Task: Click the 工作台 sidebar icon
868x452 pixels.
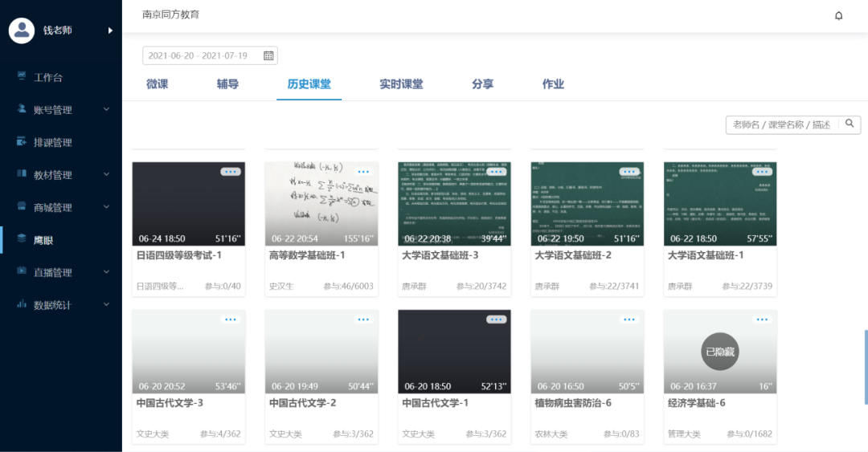Action: coord(22,76)
